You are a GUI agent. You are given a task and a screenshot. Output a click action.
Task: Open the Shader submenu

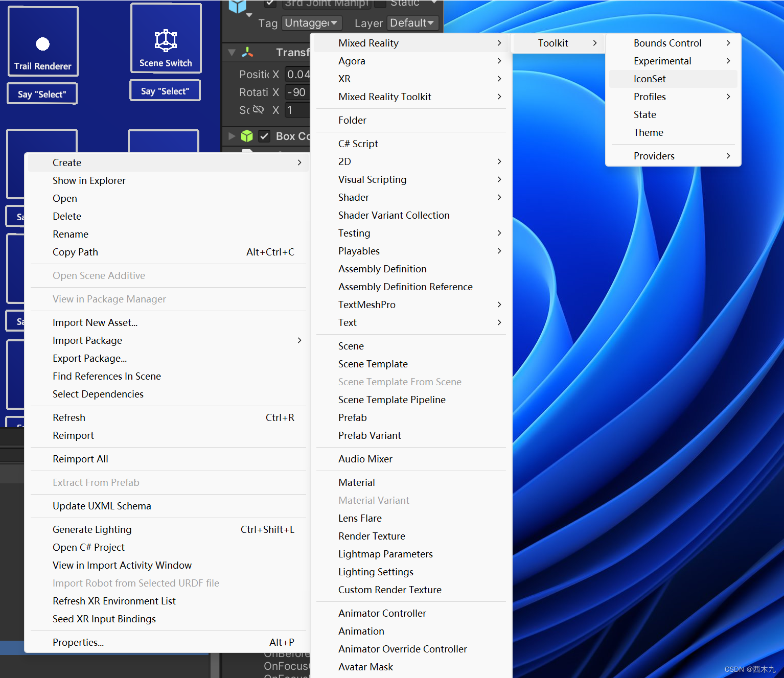point(411,197)
